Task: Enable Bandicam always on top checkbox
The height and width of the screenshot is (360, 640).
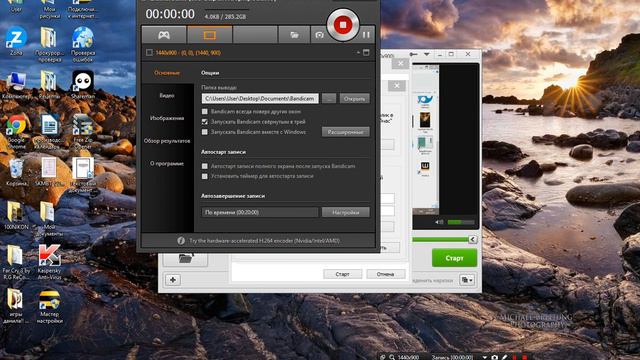Action: 204,111
